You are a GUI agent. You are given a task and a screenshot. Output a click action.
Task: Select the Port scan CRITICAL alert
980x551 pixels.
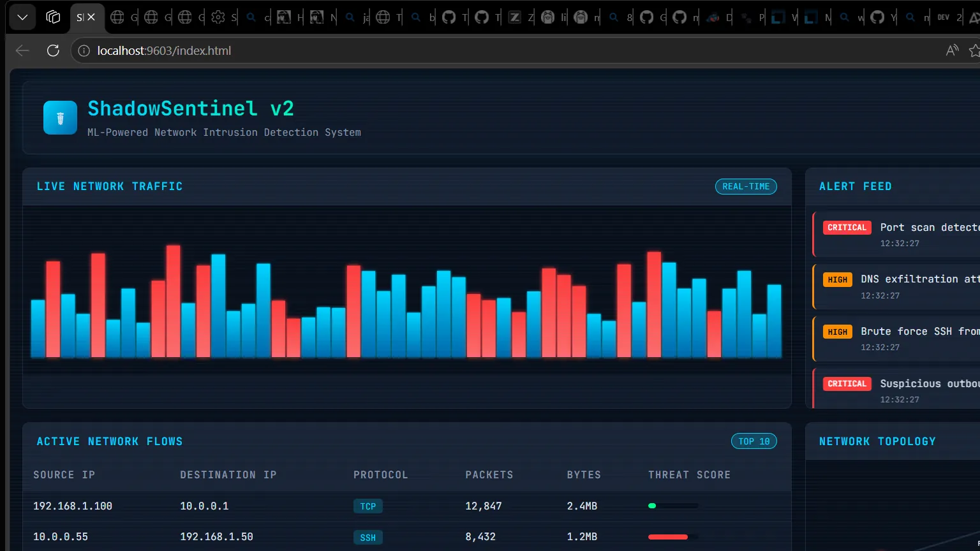(896, 234)
